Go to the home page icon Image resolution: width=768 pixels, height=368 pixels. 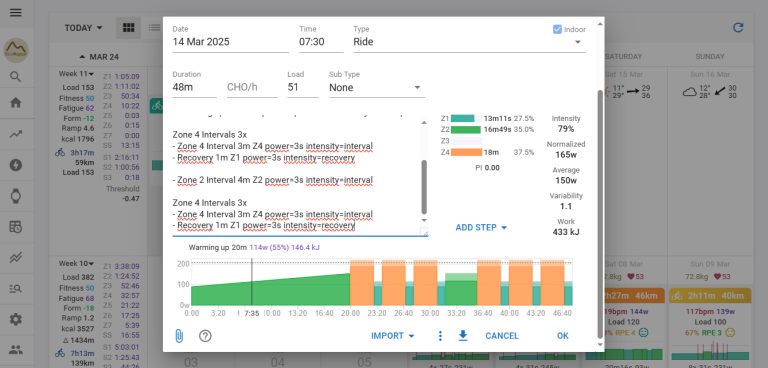point(16,103)
